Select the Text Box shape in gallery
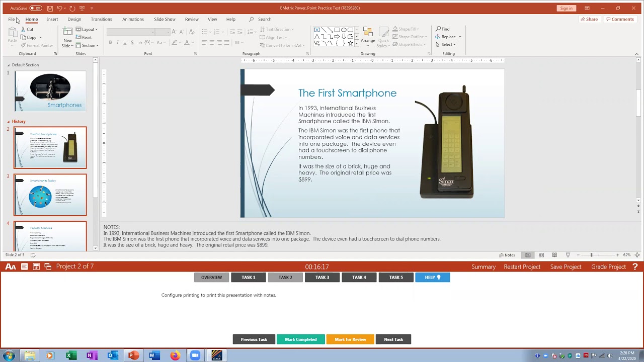 (317, 30)
